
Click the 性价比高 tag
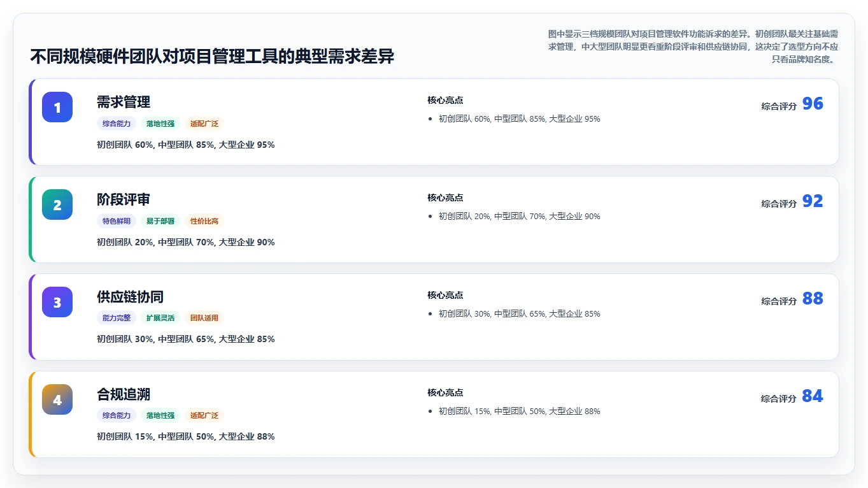204,221
